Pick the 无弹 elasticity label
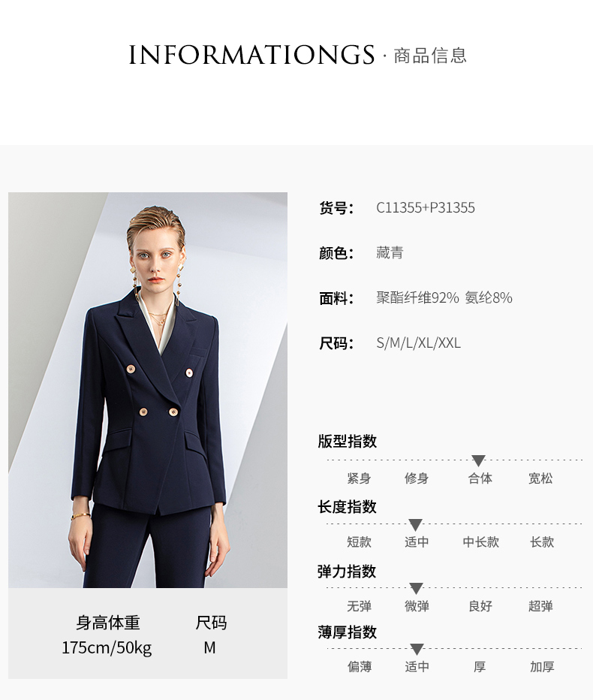 click(360, 606)
